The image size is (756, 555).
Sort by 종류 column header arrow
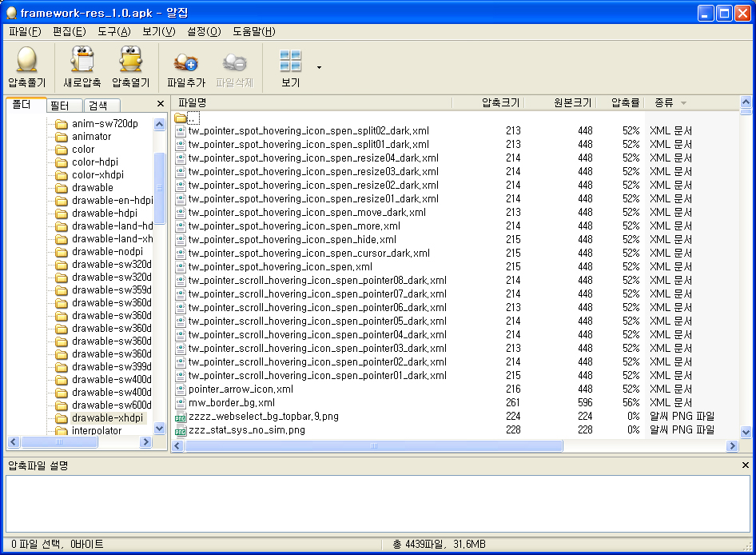683,103
